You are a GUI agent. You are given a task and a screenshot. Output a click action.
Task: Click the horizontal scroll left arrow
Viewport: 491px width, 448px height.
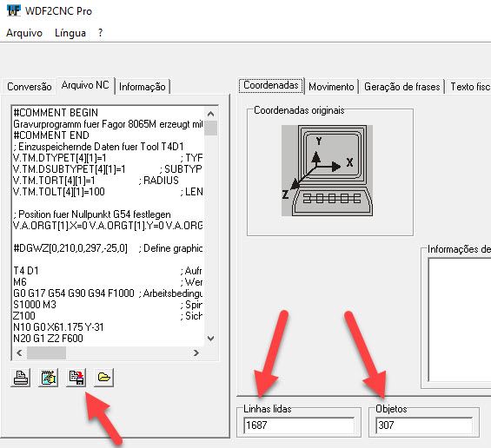pyautogui.click(x=19, y=352)
